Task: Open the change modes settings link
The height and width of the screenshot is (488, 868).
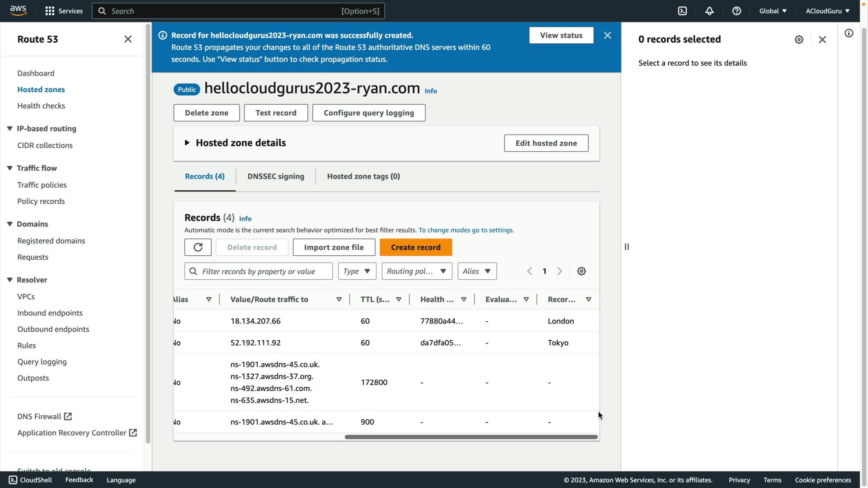Action: 466,230
